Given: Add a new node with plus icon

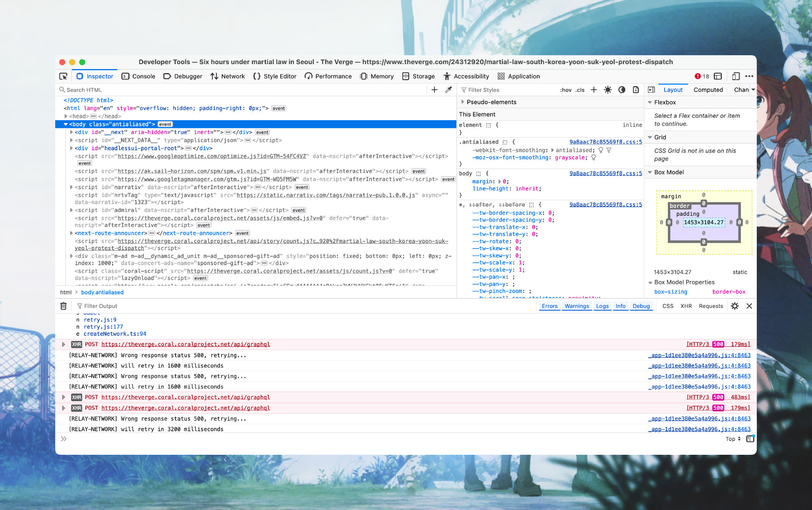Looking at the screenshot, I should click(x=434, y=90).
